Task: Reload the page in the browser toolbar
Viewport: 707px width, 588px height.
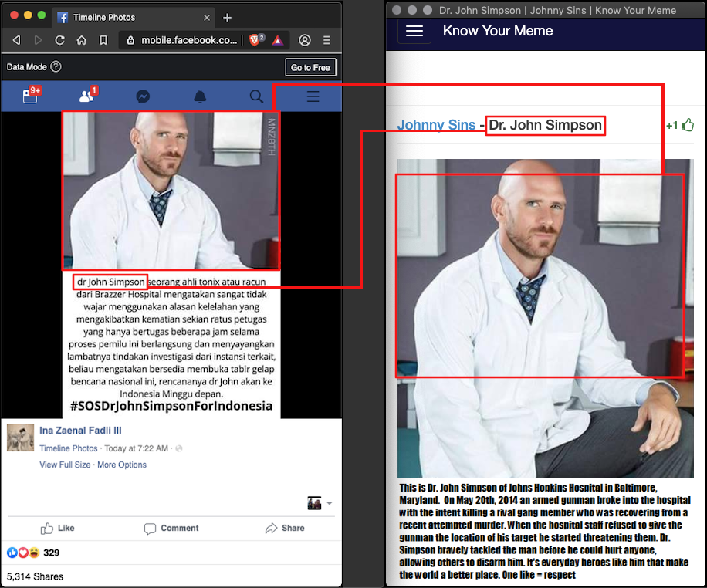Action: (60, 40)
